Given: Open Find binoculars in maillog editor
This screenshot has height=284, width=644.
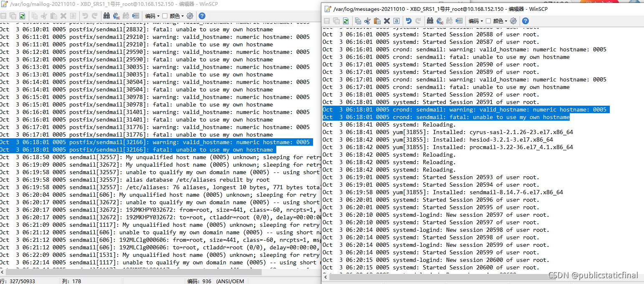Looking at the screenshot, I should pyautogui.click(x=106, y=16).
